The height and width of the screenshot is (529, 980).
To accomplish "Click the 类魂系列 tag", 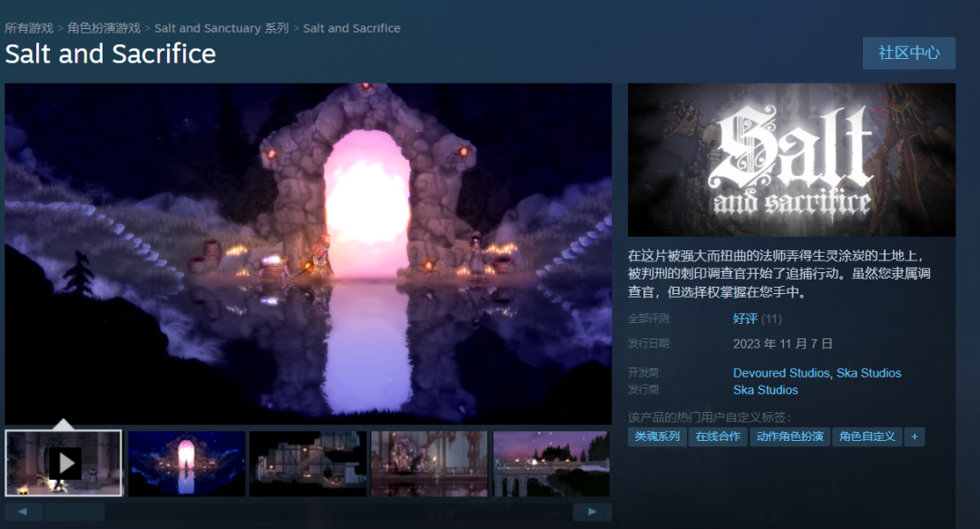I will pos(657,436).
